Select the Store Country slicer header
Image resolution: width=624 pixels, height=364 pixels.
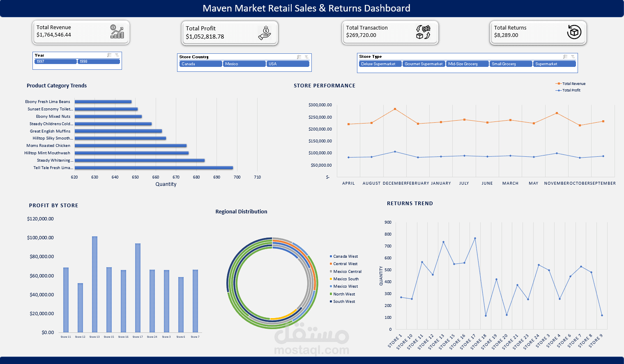(194, 57)
